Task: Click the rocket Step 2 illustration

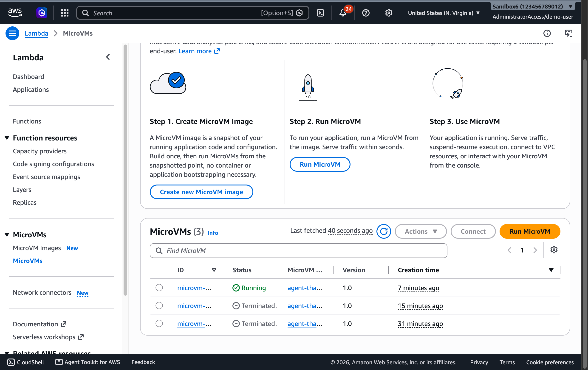Action: click(308, 87)
